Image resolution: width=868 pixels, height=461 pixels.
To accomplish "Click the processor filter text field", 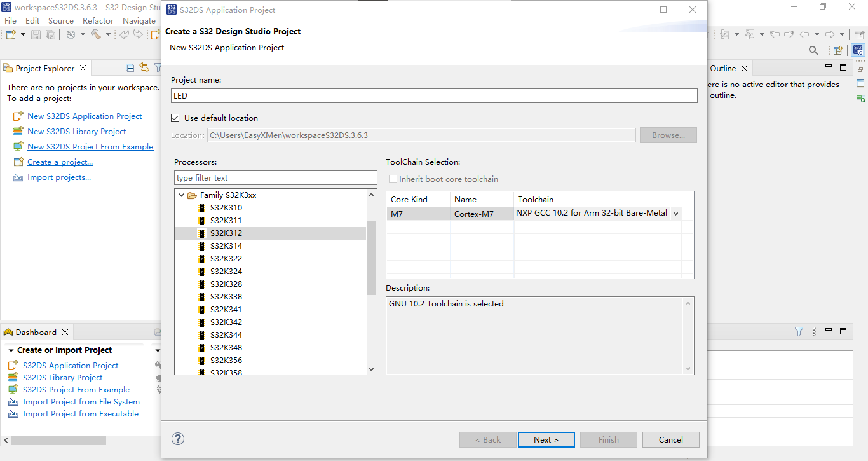I will tap(275, 178).
